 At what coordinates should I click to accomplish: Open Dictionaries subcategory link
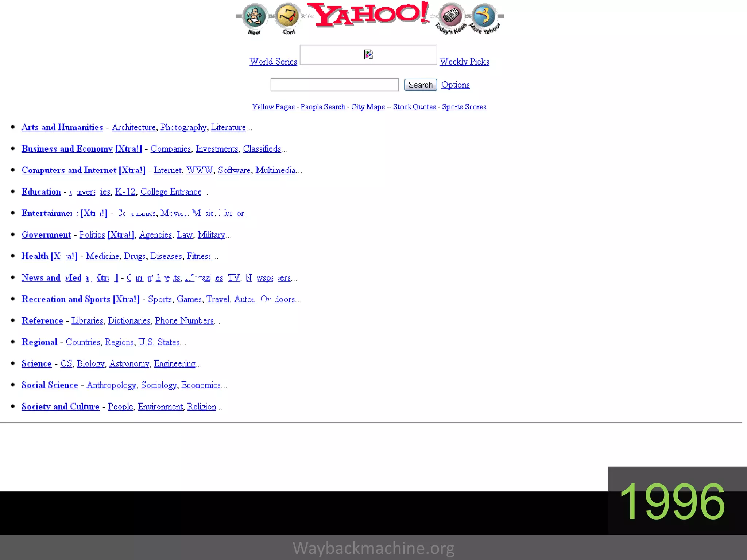[x=129, y=321]
